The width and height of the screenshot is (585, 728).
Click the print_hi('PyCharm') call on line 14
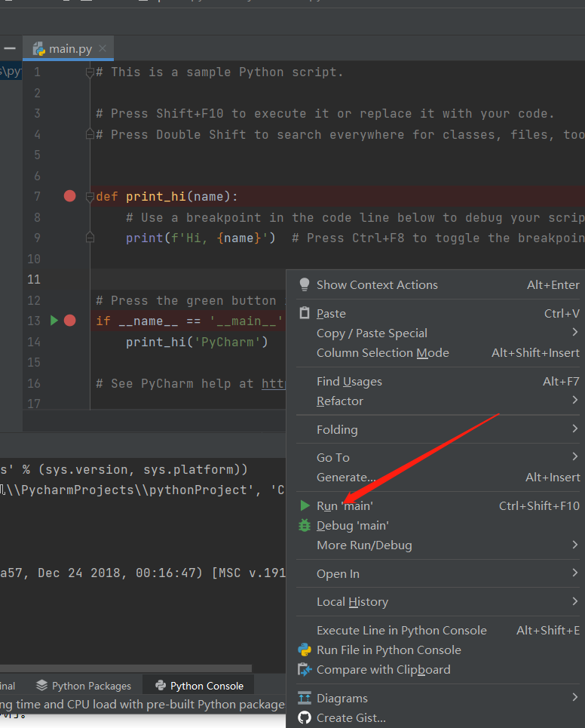pos(198,342)
